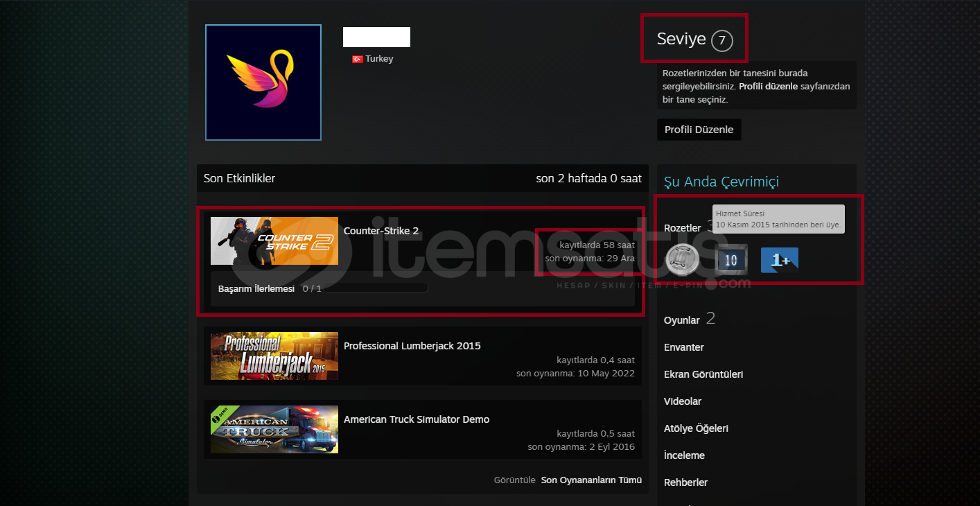Click the Seviye level label
Viewport: 980px width, 506px height.
(x=681, y=40)
